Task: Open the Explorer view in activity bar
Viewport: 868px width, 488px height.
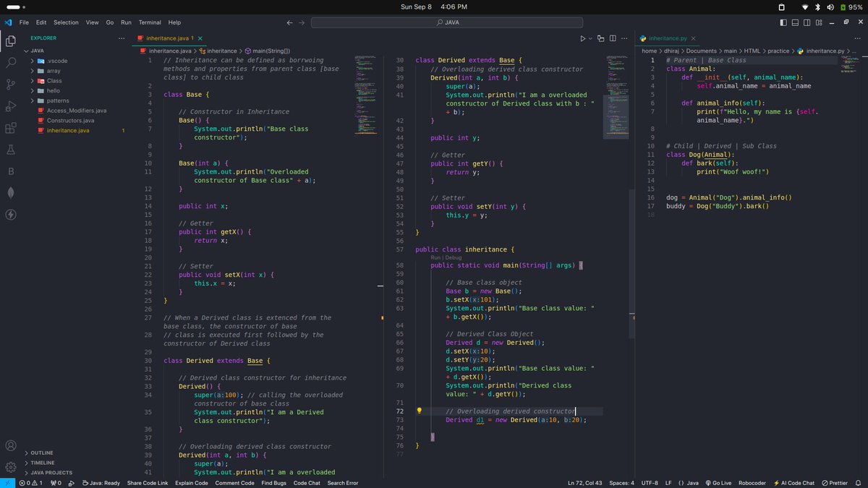Action: 11,41
